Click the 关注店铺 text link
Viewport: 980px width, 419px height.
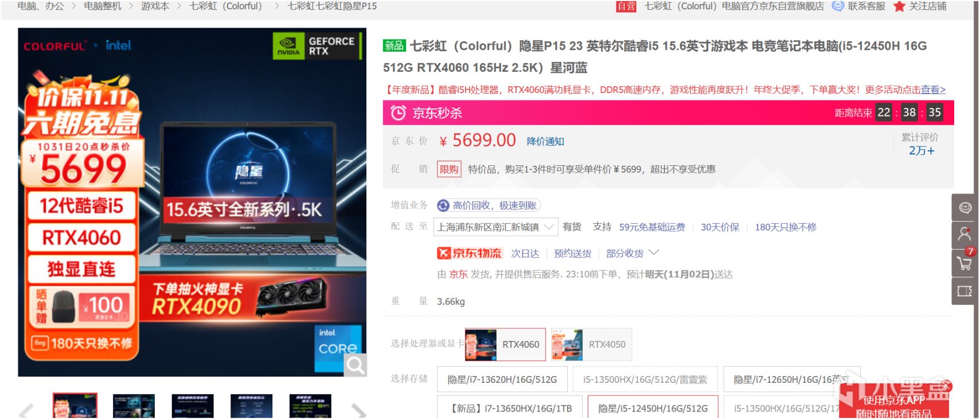tap(928, 6)
